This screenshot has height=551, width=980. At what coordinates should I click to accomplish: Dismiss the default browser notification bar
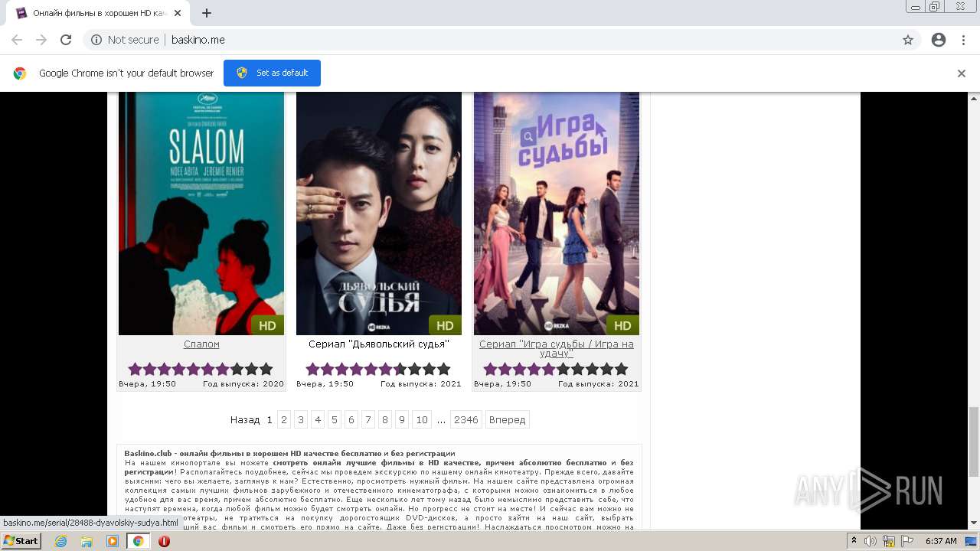962,73
